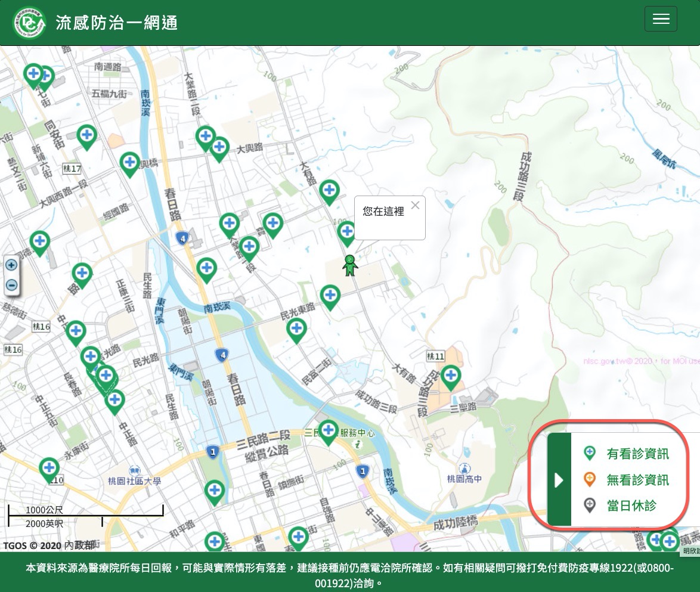700x592 pixels.
Task: Click orange legend pin for 無看診資訊
Action: coord(590,479)
